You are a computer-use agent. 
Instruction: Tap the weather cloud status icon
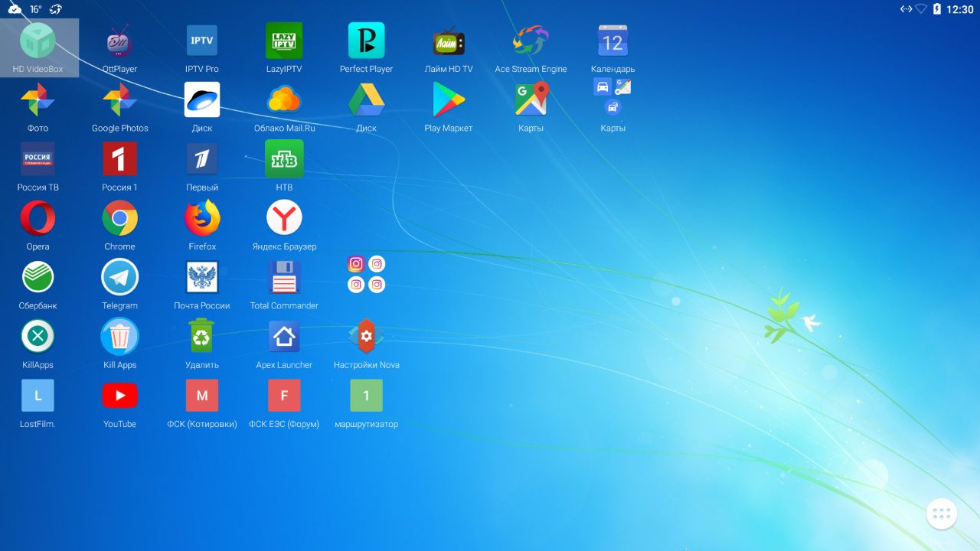[x=15, y=9]
